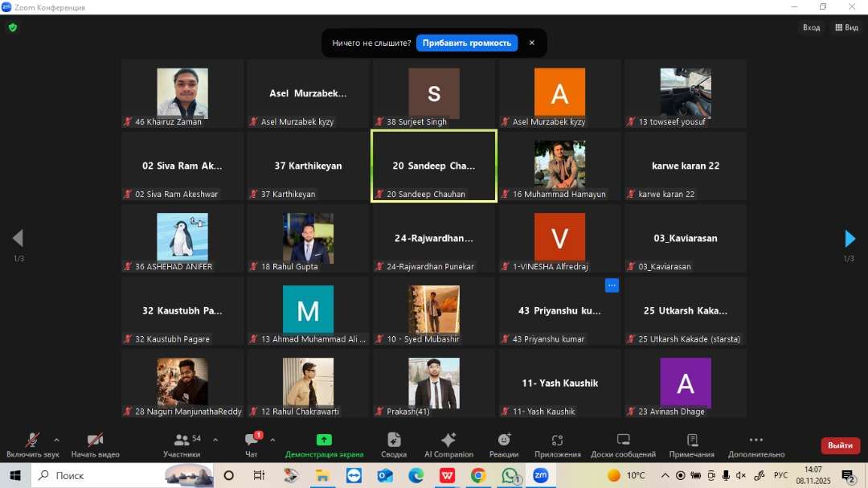The width and height of the screenshot is (868, 488).
Task: Open the Summary (Сводка) tool
Action: click(394, 445)
